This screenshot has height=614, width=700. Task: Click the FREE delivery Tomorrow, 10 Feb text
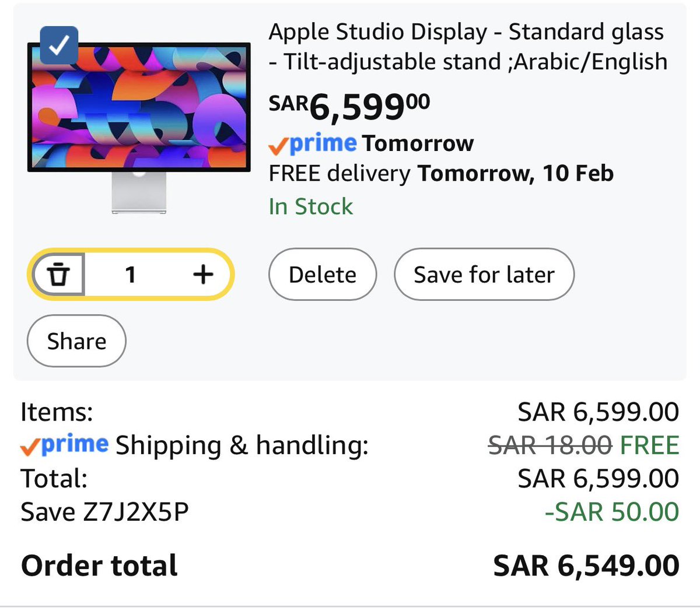(x=441, y=174)
